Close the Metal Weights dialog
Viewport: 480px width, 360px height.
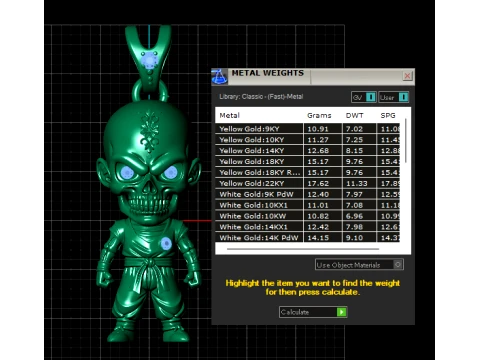coord(407,76)
